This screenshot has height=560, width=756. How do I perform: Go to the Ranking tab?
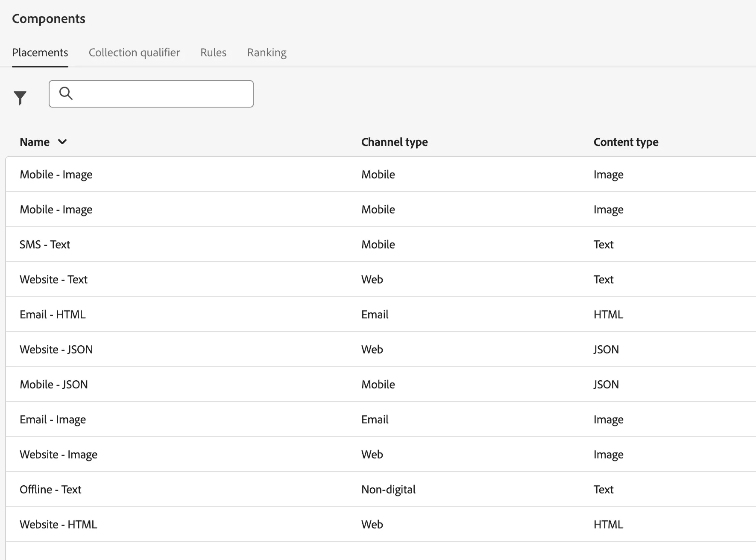click(267, 52)
